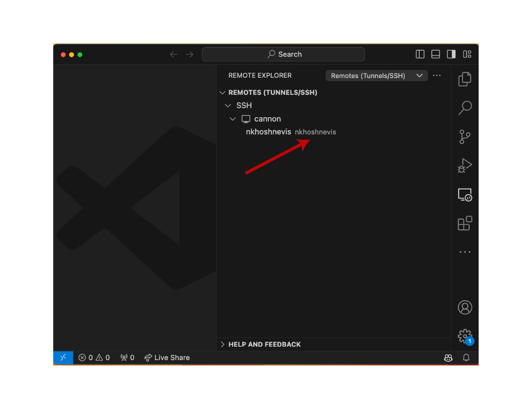Open the Customize Layout button

(467, 54)
